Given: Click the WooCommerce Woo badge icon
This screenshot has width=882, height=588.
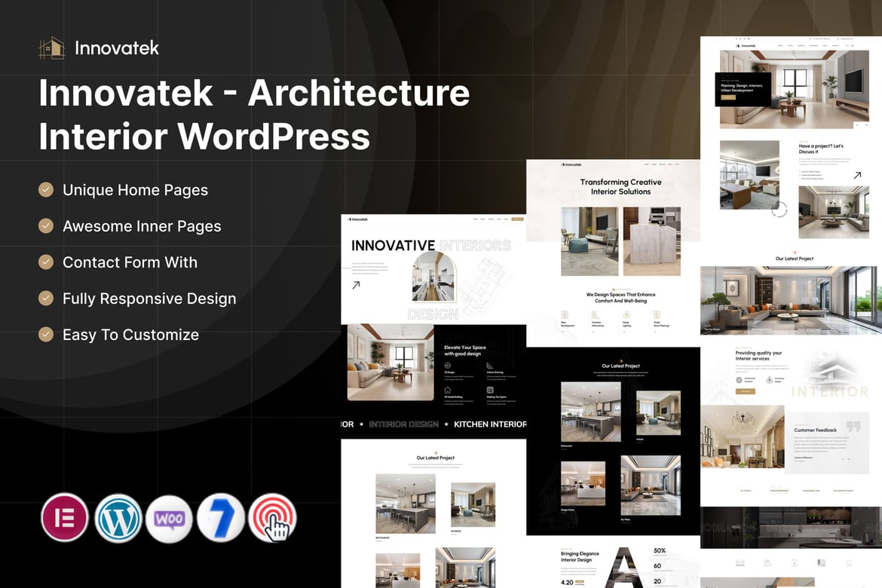Looking at the screenshot, I should 170,518.
